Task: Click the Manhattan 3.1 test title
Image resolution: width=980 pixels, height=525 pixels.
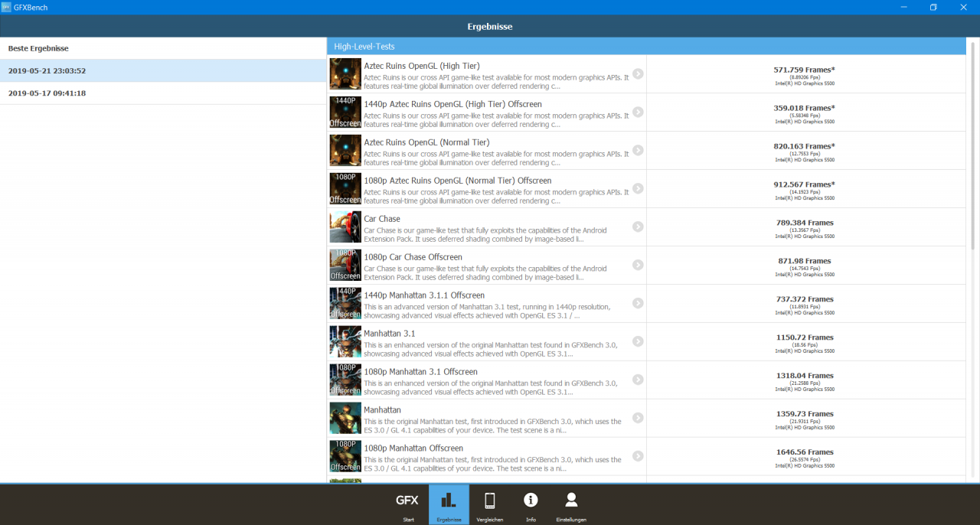Action: tap(390, 334)
